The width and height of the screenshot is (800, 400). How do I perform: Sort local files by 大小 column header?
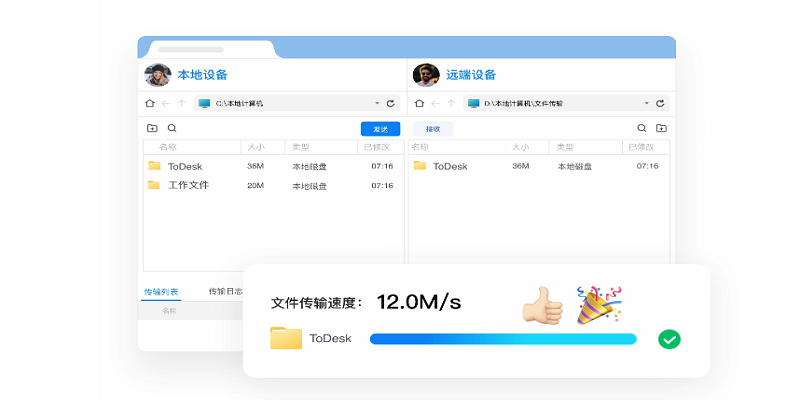pos(255,147)
